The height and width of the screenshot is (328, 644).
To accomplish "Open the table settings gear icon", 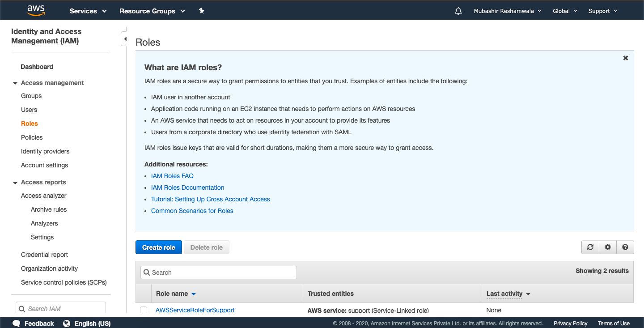I will [x=608, y=247].
